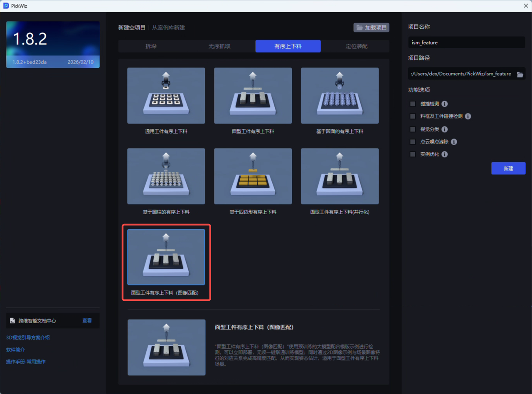
Task: Pick the 基于四边形有序上下料 template
Action: pyautogui.click(x=253, y=176)
